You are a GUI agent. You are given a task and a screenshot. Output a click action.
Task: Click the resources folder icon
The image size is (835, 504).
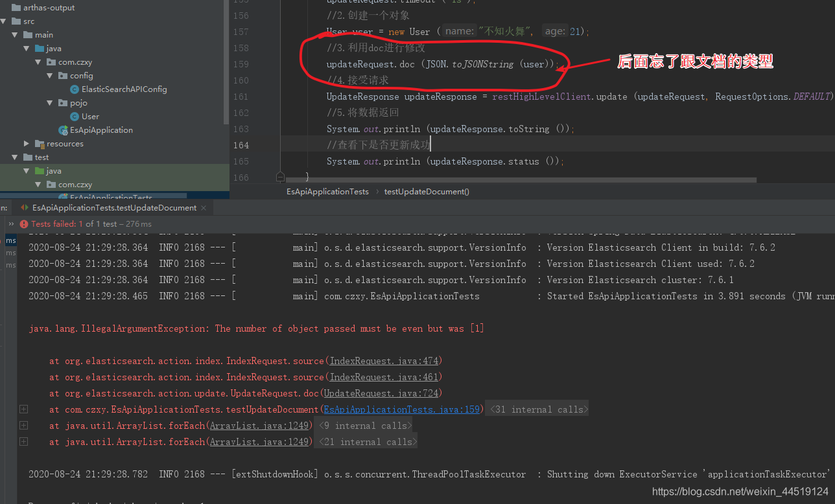coord(40,144)
